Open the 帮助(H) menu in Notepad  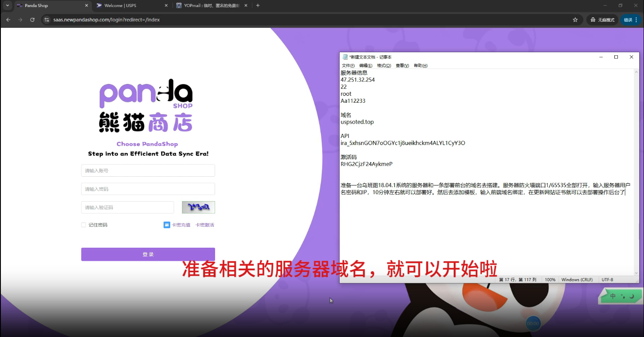pos(421,66)
